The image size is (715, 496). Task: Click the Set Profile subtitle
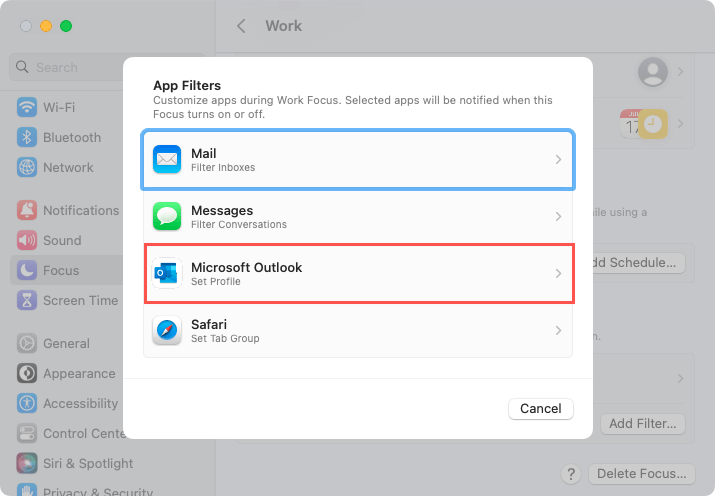[216, 281]
